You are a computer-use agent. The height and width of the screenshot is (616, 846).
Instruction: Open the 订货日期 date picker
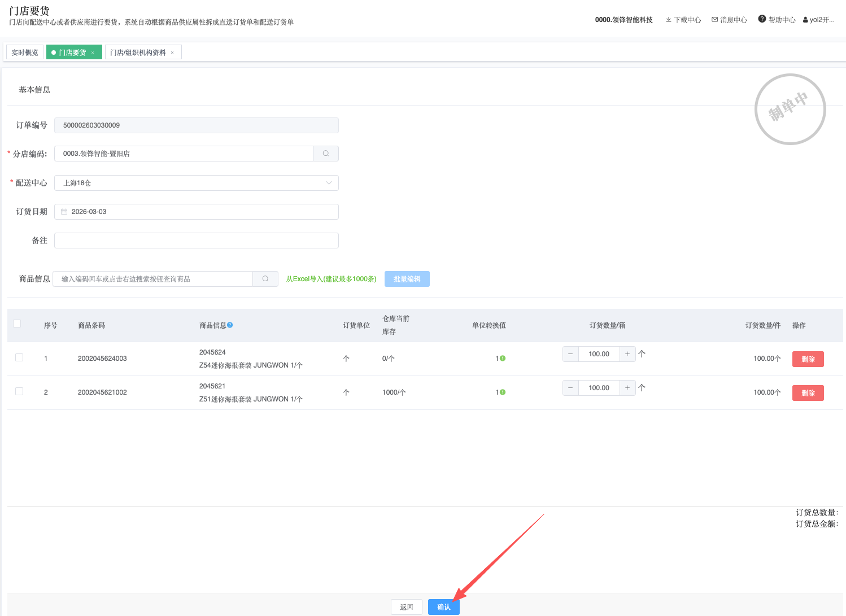[197, 212]
